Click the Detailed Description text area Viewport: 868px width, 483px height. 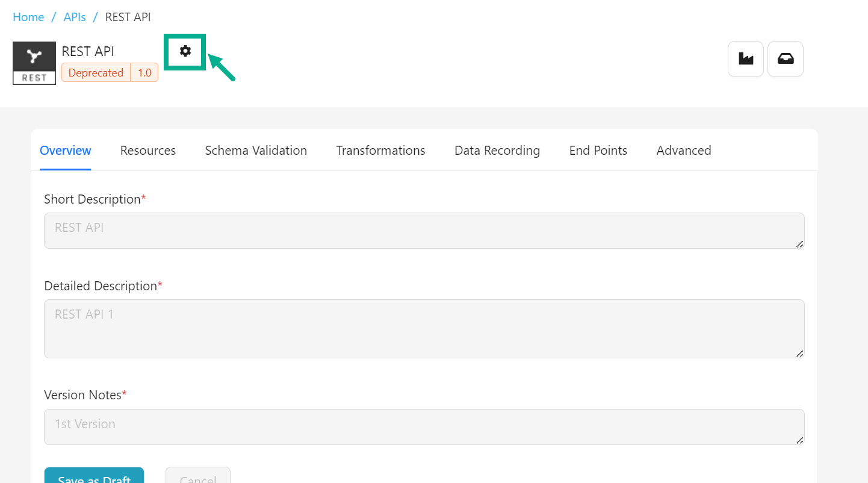[x=424, y=328]
